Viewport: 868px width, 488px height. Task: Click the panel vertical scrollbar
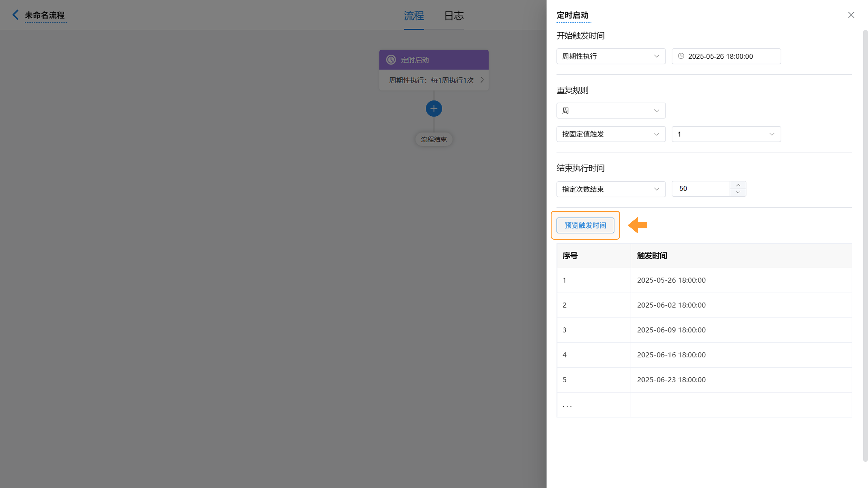pyautogui.click(x=865, y=245)
